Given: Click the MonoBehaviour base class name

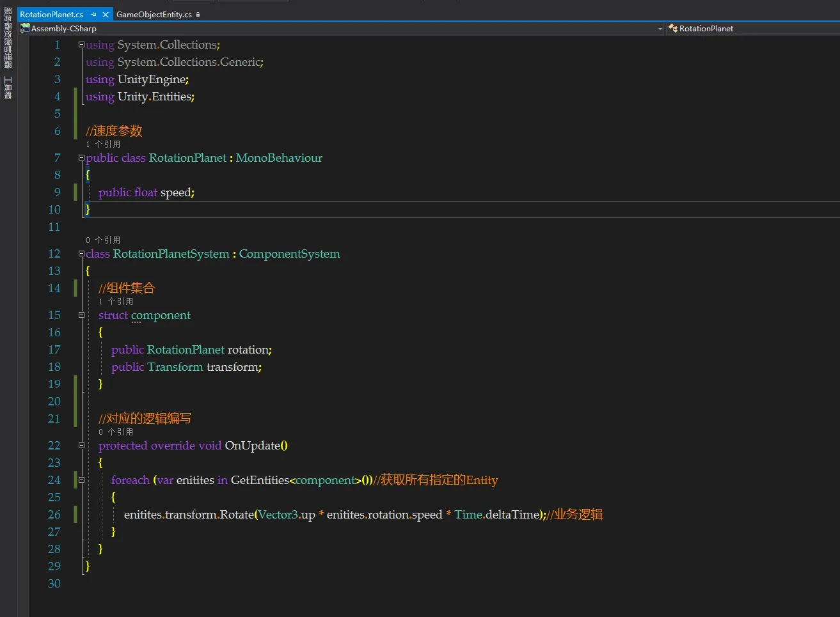Looking at the screenshot, I should 279,158.
